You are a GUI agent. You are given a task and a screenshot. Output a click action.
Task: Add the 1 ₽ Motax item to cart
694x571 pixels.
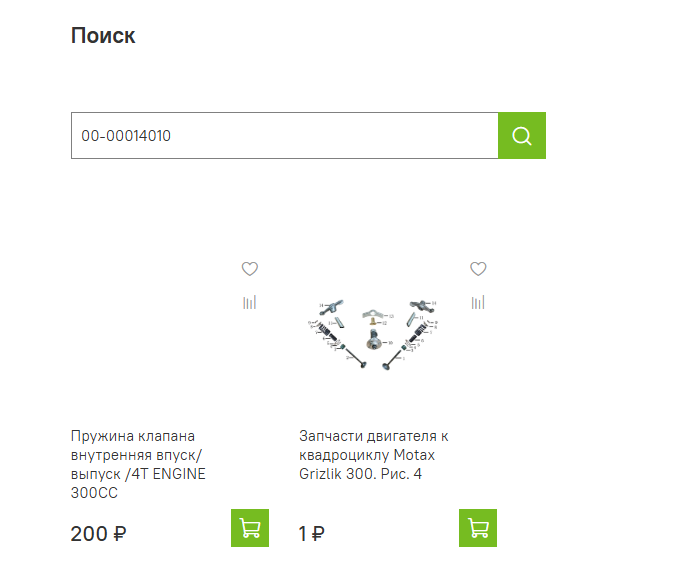tap(478, 528)
